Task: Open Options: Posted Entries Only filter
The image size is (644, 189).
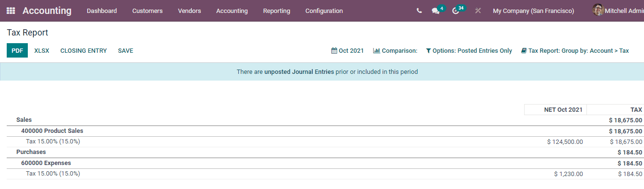Action: pyautogui.click(x=469, y=50)
